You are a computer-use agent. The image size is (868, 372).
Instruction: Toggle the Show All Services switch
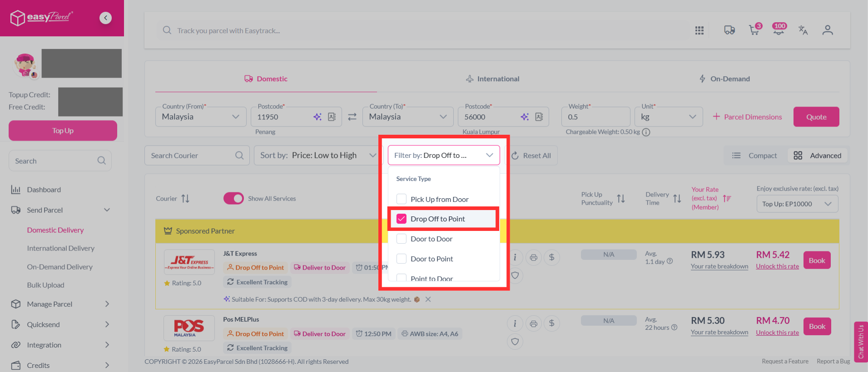[233, 199]
